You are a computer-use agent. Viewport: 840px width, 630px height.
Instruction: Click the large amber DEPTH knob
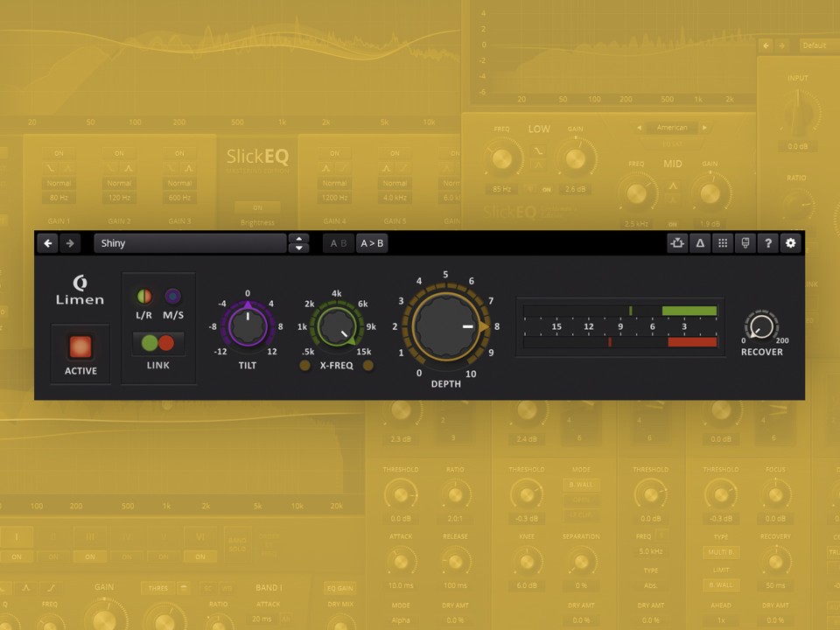point(445,326)
